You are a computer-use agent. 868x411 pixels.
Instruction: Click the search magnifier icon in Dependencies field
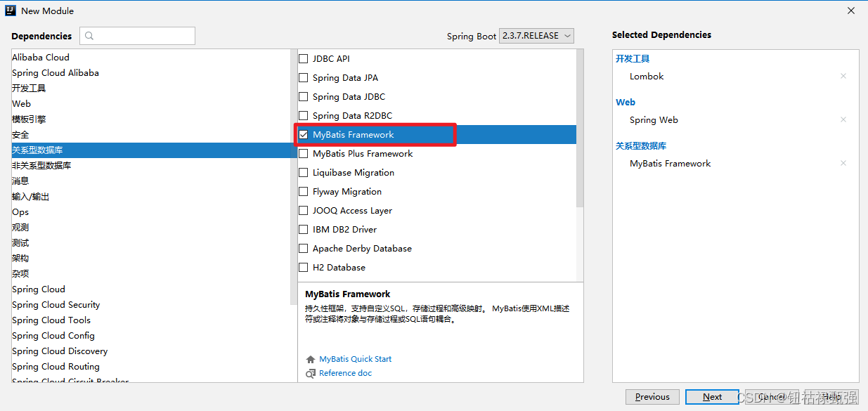89,36
